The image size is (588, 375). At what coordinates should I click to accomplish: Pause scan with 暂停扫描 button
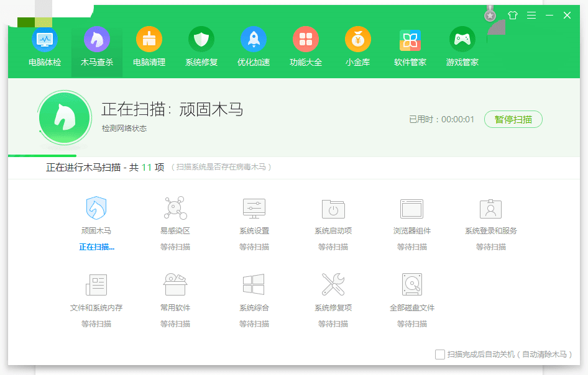[x=513, y=119]
